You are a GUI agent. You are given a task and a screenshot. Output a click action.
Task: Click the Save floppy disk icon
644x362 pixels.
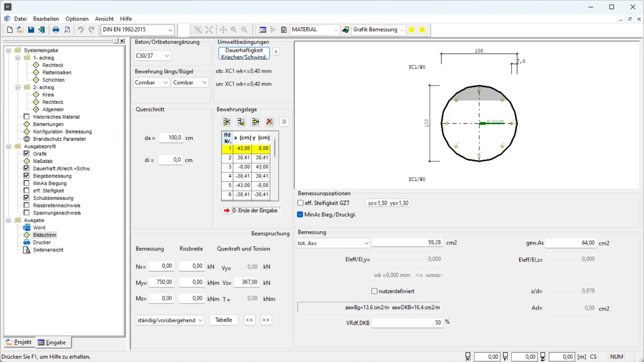coord(31,30)
